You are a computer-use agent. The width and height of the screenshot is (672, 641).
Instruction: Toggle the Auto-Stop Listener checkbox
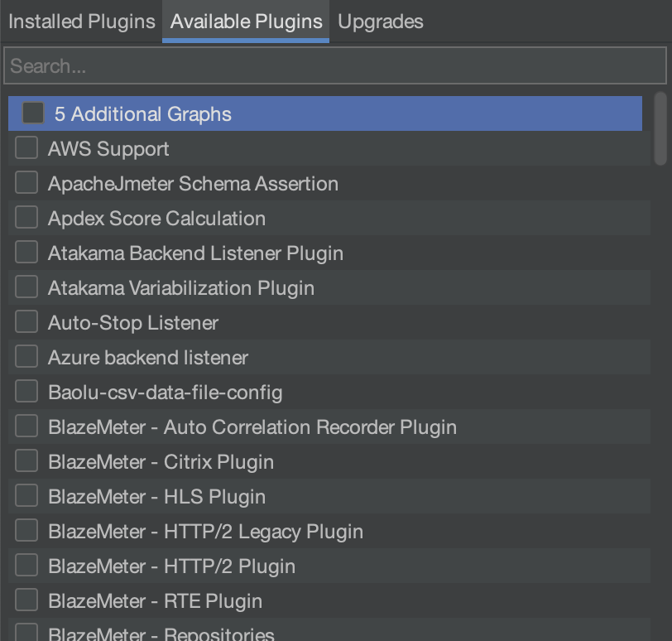[x=26, y=322]
